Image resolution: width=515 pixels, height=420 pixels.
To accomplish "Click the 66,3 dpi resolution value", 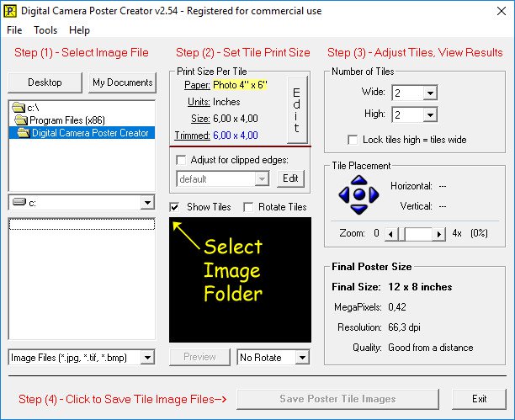I will [x=404, y=327].
